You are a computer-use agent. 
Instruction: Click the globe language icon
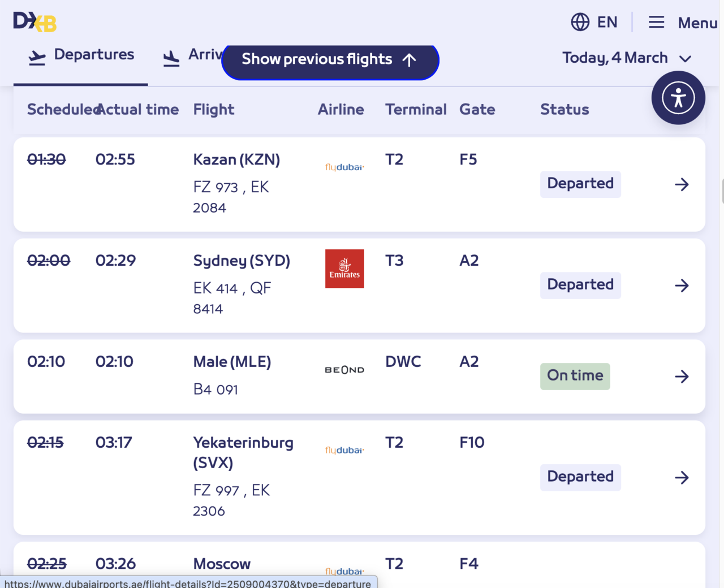tap(580, 22)
